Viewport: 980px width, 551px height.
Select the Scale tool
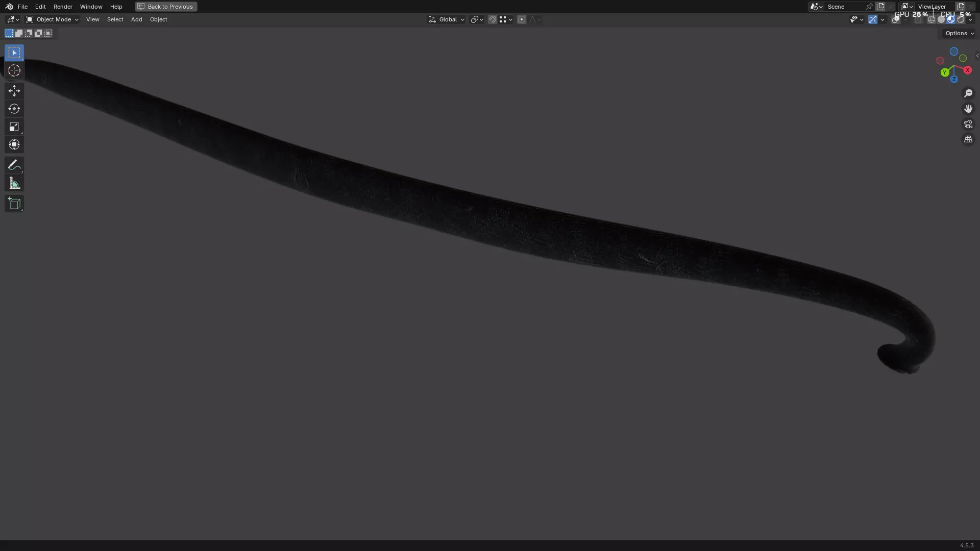[x=14, y=127]
